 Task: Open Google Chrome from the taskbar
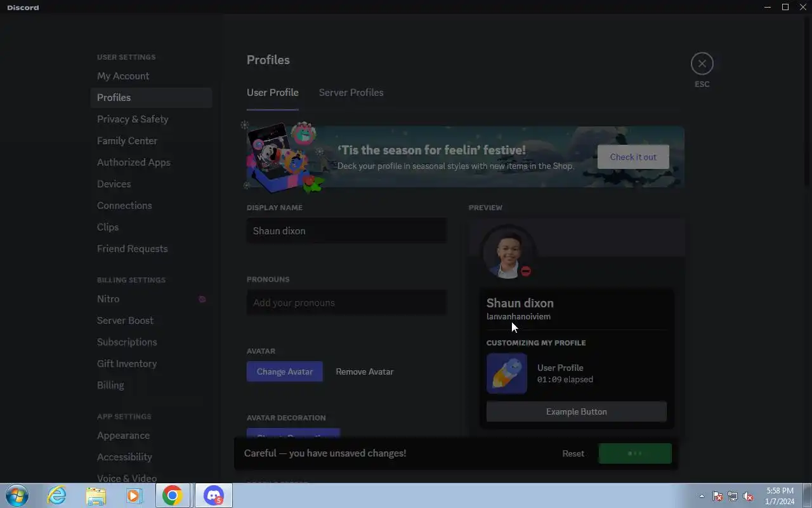pos(172,495)
